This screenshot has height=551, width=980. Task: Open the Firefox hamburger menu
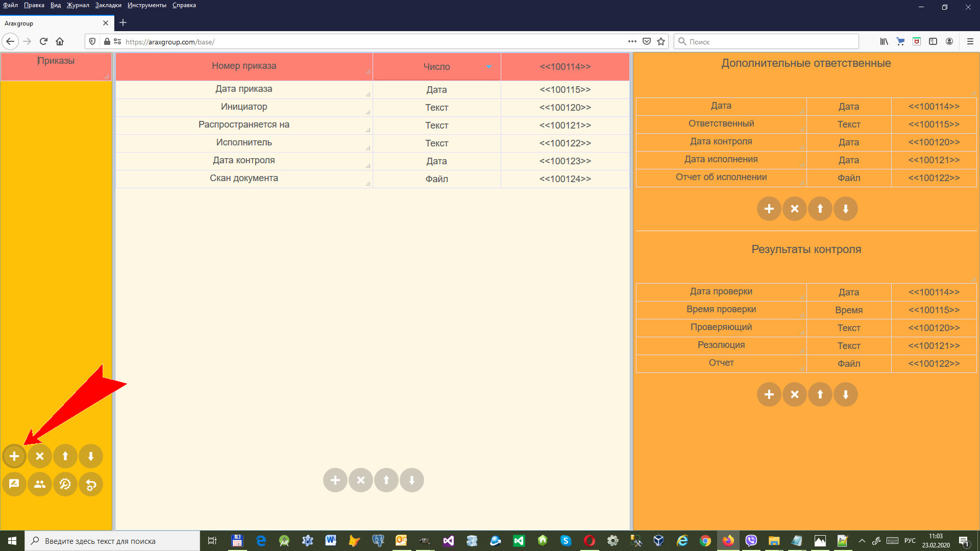click(x=970, y=42)
